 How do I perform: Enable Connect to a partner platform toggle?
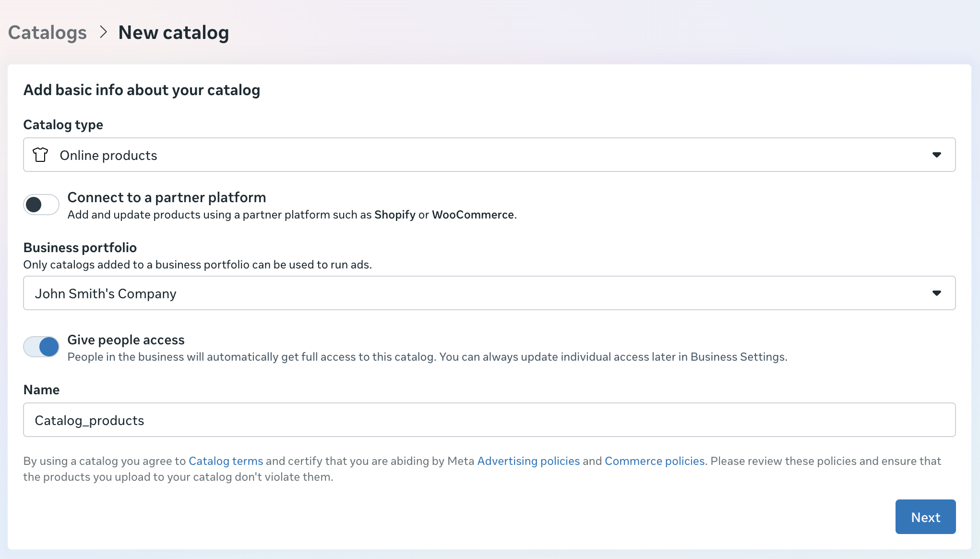41,205
